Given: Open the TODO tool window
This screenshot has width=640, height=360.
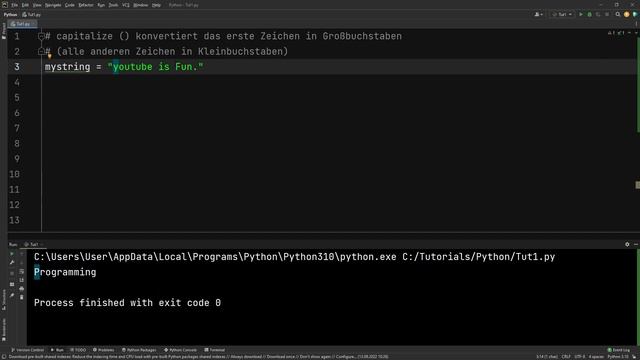Looking at the screenshot, I should coord(78,350).
